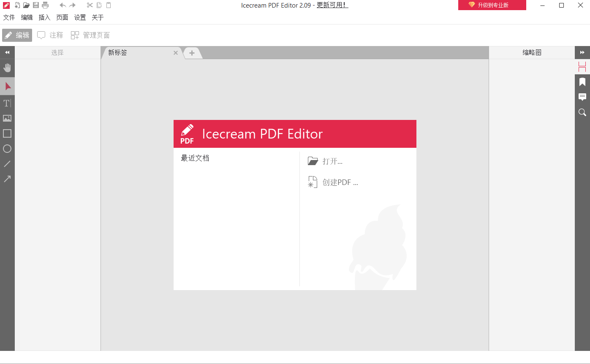Image resolution: width=590 pixels, height=364 pixels.
Task: Open the 设置 menu
Action: tap(80, 17)
